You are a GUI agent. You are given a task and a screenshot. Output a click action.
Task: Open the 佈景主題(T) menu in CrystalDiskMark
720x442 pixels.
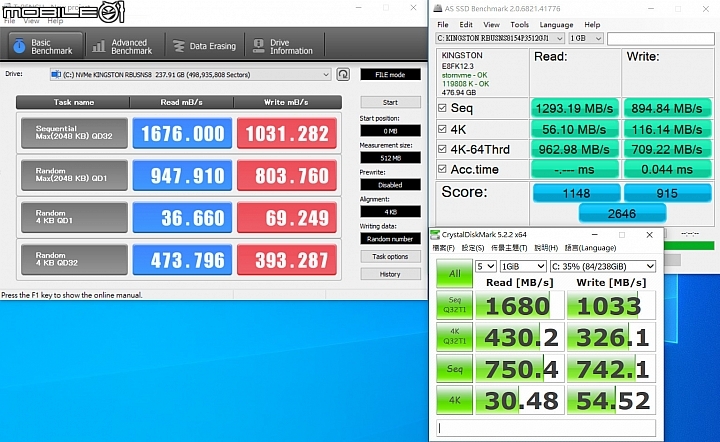pyautogui.click(x=509, y=248)
